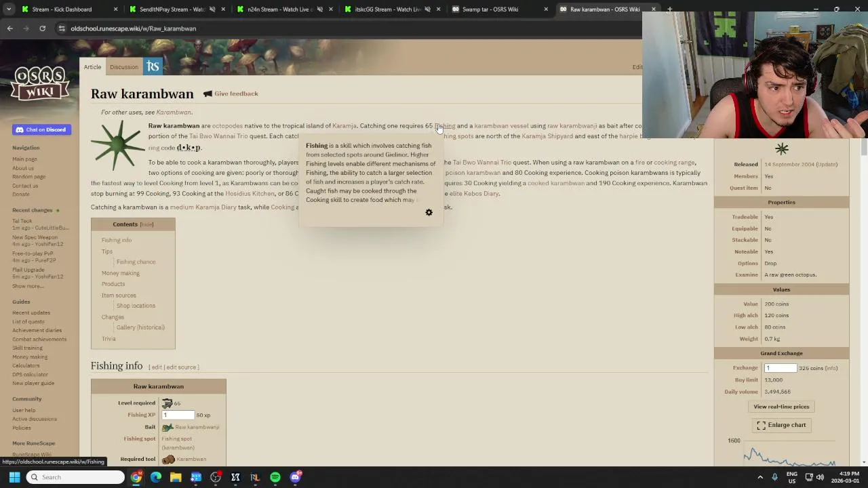Go to Main page in Navigation
This screenshot has height=488, width=868.
(x=24, y=159)
